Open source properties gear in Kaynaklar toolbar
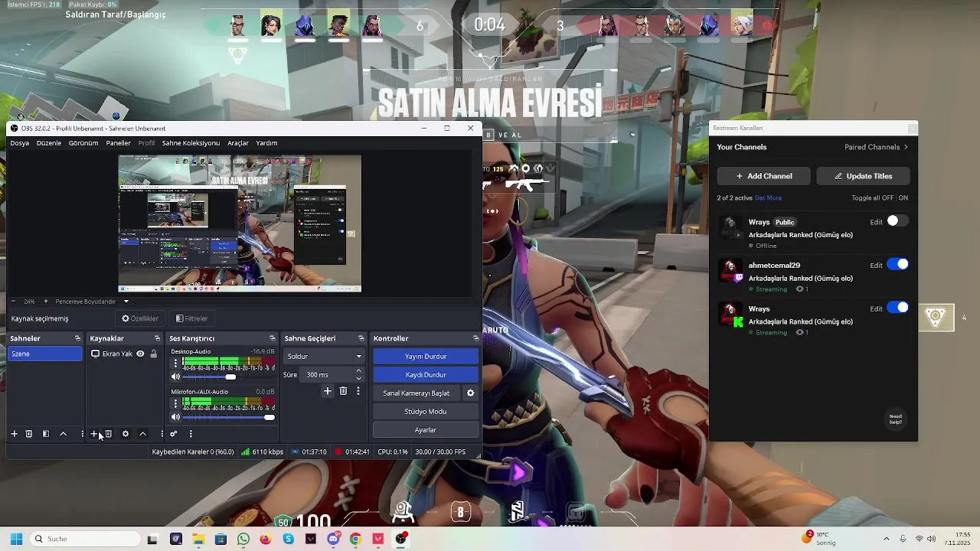The width and height of the screenshot is (980, 551). 126,434
